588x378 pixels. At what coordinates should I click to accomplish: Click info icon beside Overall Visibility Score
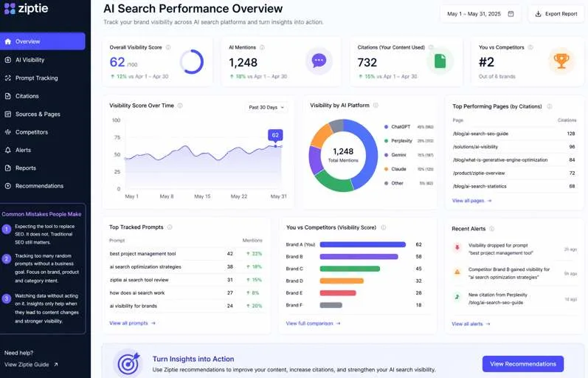coord(168,47)
